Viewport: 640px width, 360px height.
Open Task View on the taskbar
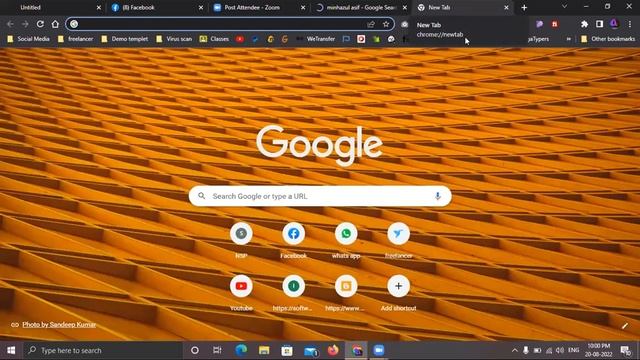(217, 350)
